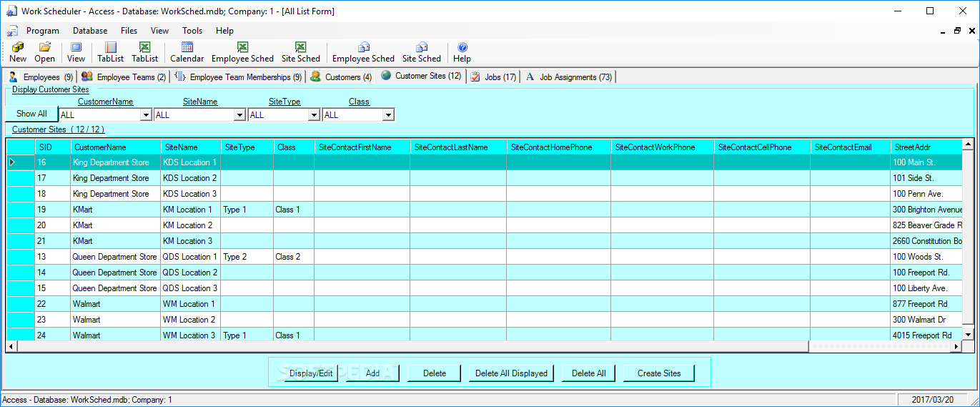This screenshot has height=407, width=980.
Task: Click the View toolbar icon
Action: click(x=76, y=48)
